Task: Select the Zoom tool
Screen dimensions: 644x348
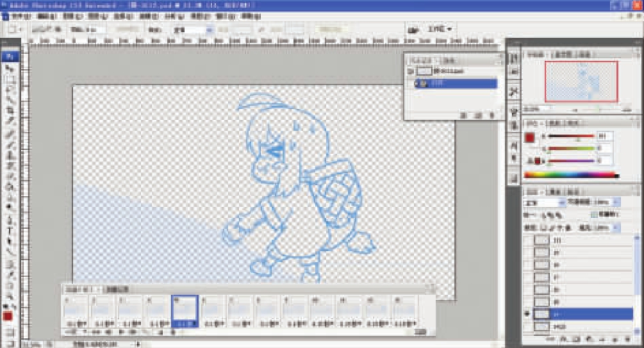Action: tap(10, 296)
